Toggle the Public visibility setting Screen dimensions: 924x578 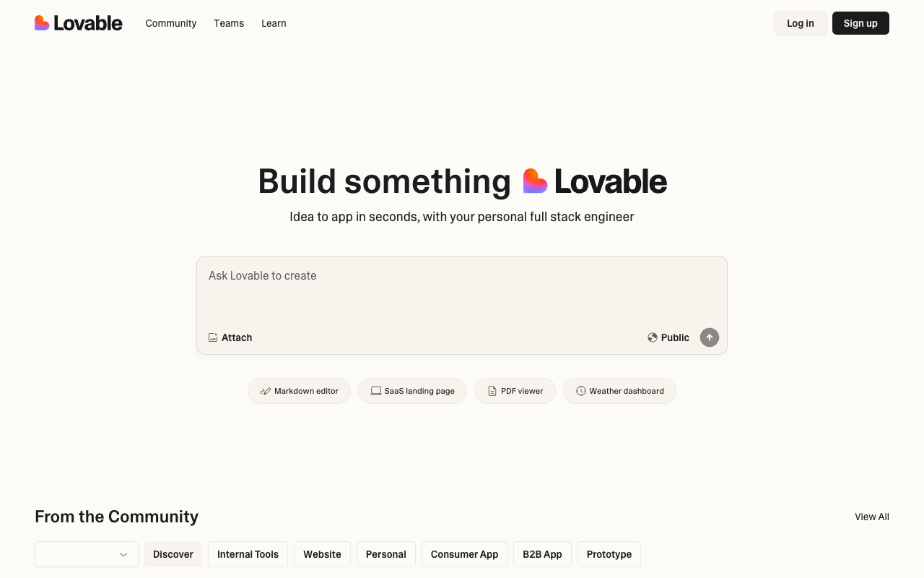(668, 337)
